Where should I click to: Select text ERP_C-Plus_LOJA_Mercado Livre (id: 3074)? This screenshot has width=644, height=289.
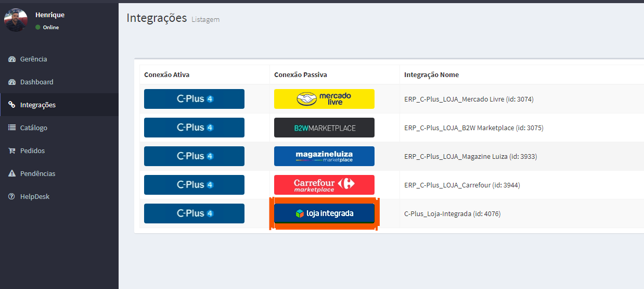point(469,99)
